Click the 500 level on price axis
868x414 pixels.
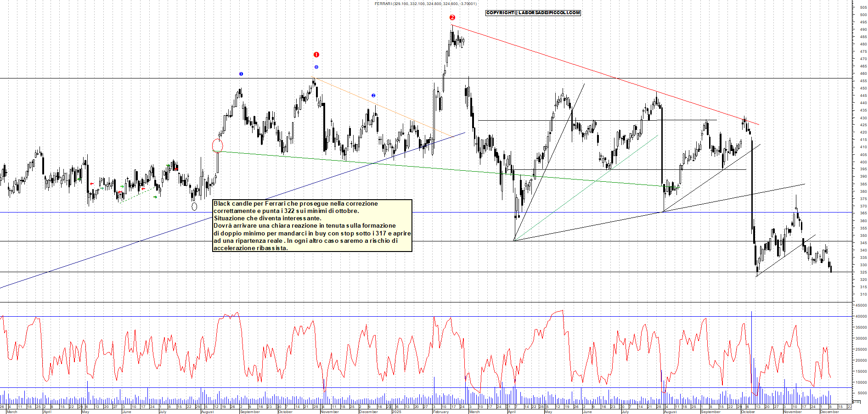click(863, 15)
